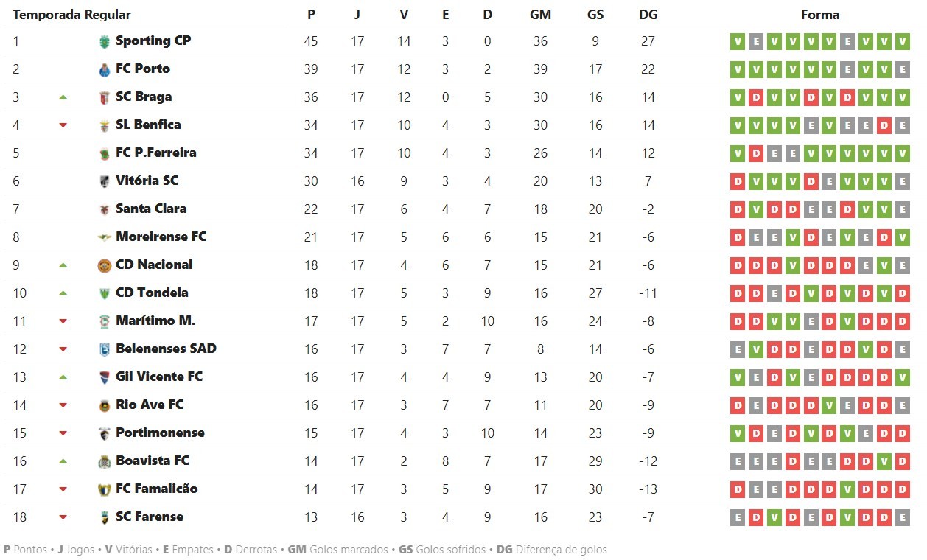Open the Moreirense FC team link

(161, 237)
